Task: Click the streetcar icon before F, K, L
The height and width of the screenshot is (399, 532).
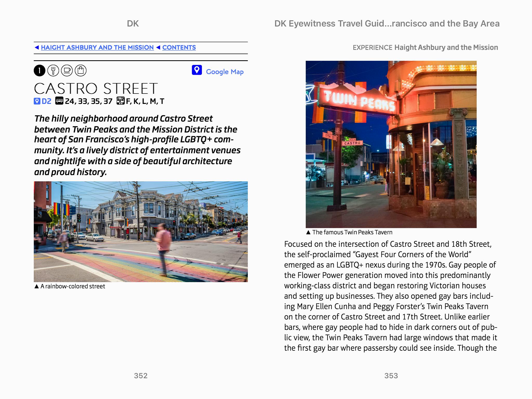Action: pos(120,101)
